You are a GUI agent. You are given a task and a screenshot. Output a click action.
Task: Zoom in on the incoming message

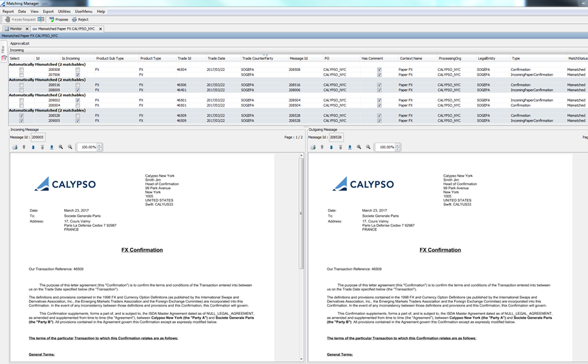(x=61, y=147)
